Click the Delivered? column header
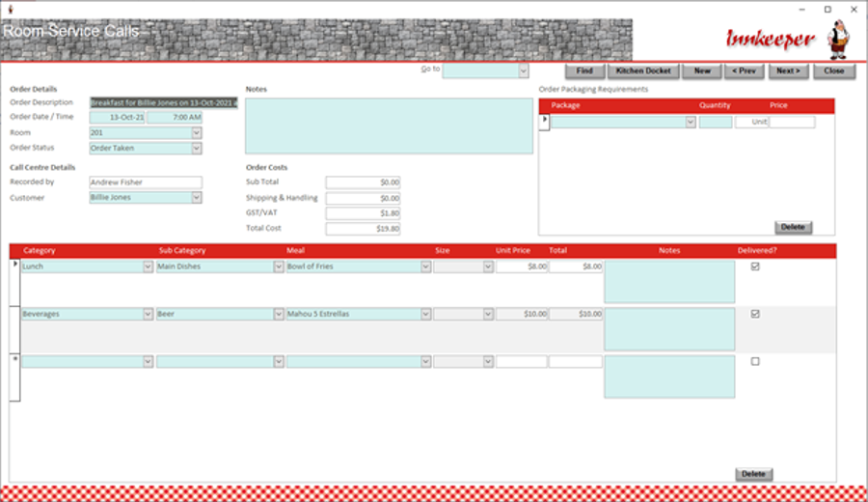This screenshot has width=868, height=502. click(x=757, y=251)
